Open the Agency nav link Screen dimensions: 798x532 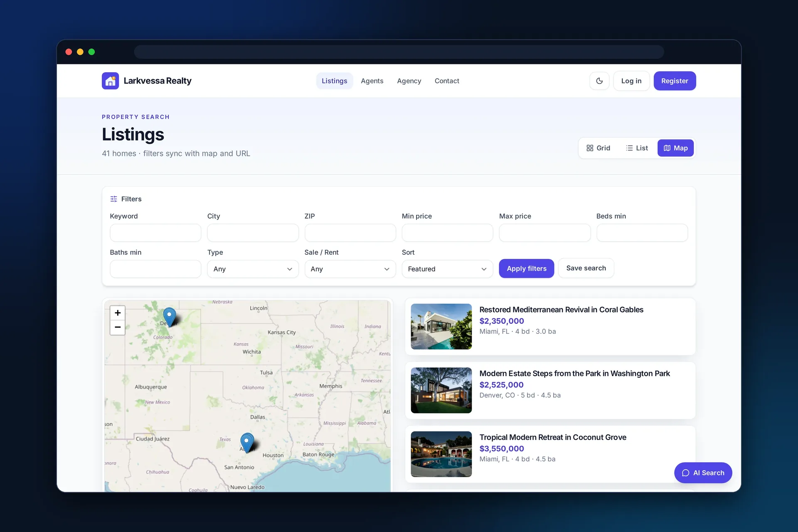tap(409, 81)
